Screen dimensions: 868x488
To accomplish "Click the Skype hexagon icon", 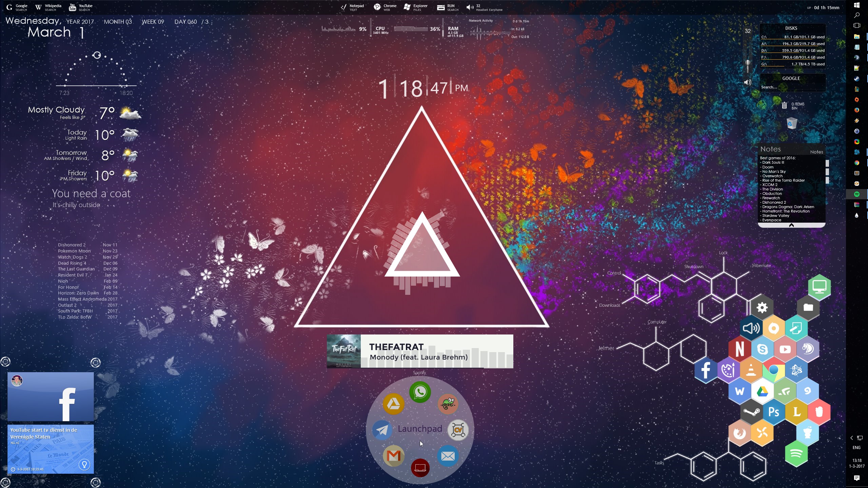I will [762, 349].
